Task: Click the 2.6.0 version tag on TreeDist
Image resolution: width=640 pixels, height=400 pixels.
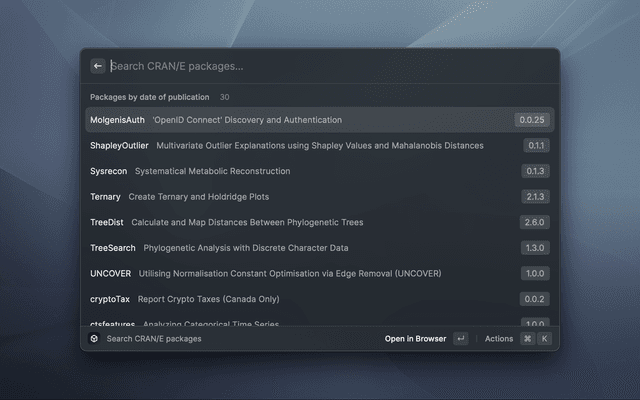Action: tap(534, 222)
